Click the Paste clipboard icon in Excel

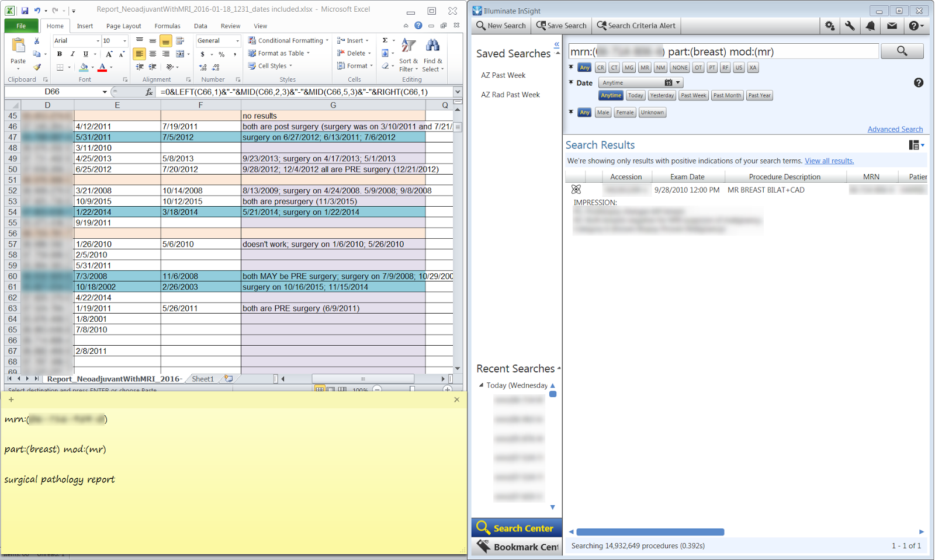pos(18,46)
